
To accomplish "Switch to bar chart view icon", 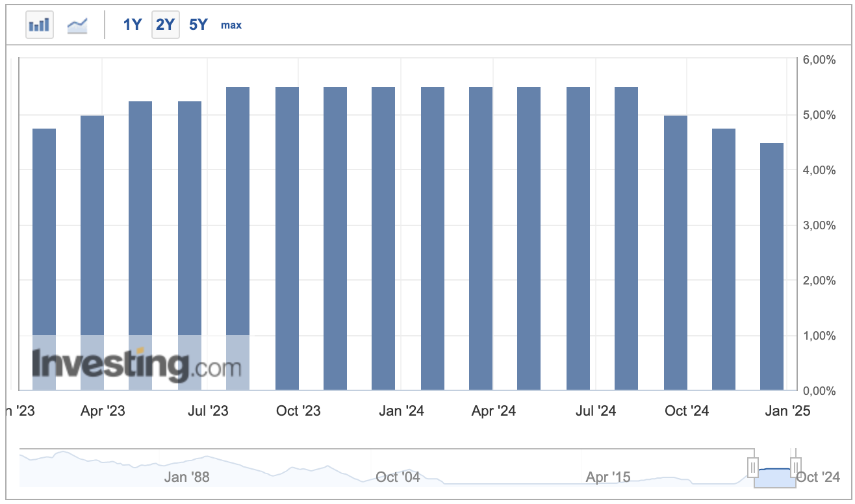I will 40,25.
